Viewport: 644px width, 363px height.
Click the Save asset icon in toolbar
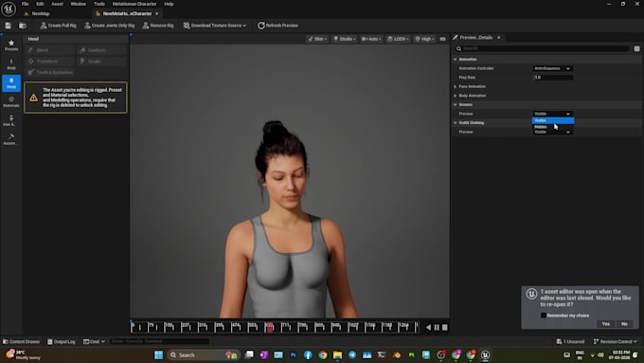coord(8,26)
